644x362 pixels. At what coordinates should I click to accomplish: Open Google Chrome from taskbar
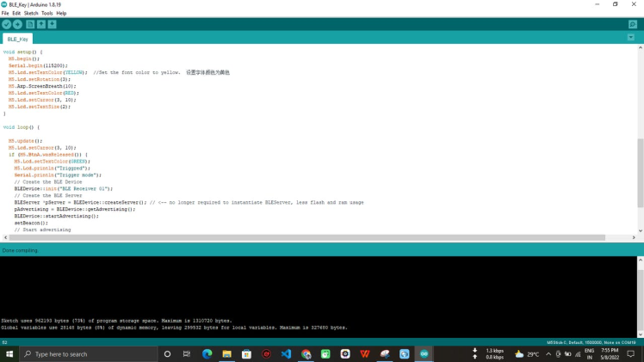click(x=306, y=353)
